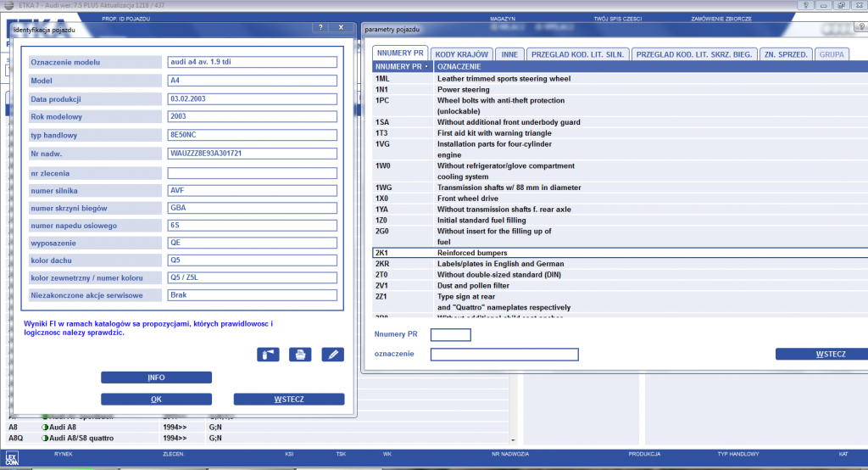Click the ETKA application icon in title bar
The height and width of the screenshot is (470, 868).
(x=8, y=5)
